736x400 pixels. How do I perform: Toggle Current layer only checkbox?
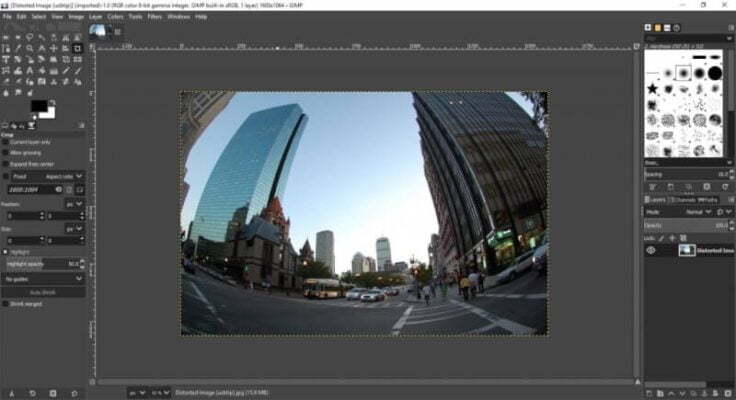coord(6,142)
